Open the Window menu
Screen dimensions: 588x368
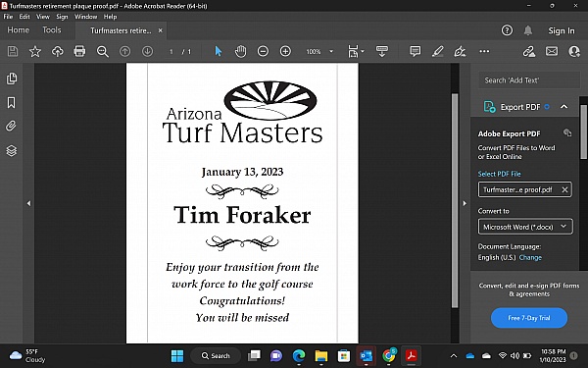85,17
